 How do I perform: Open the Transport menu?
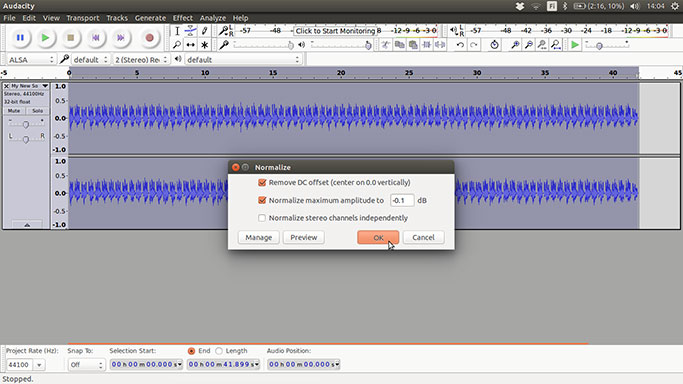[83, 18]
